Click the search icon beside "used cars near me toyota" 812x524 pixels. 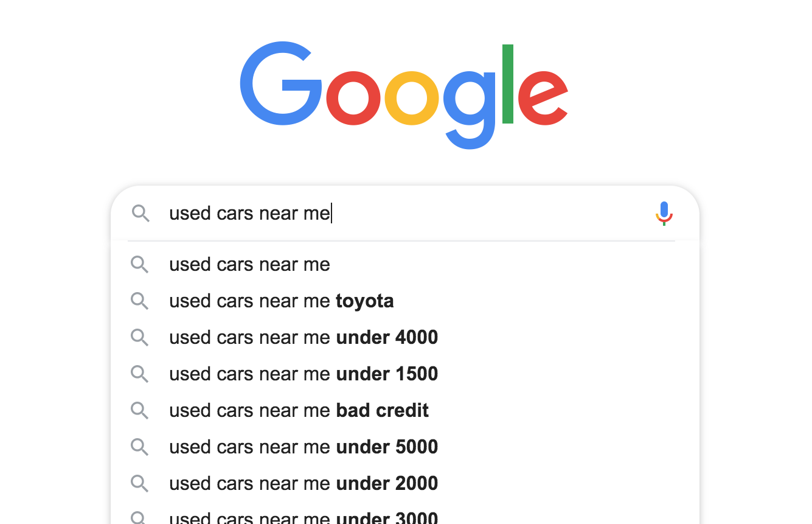click(139, 301)
